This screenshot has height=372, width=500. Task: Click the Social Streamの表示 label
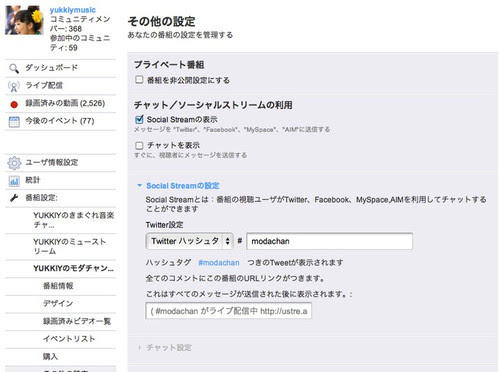coord(182,119)
